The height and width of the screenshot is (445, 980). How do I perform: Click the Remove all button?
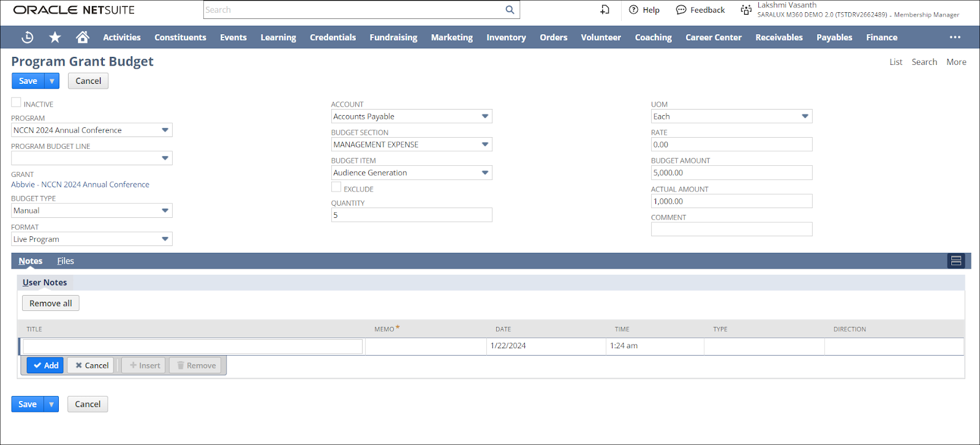[x=51, y=303]
